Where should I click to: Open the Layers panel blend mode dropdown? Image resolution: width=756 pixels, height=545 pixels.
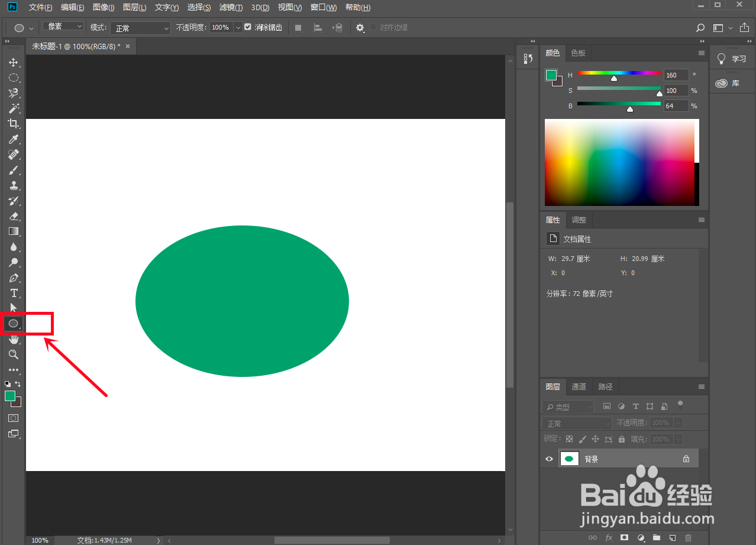click(x=577, y=424)
